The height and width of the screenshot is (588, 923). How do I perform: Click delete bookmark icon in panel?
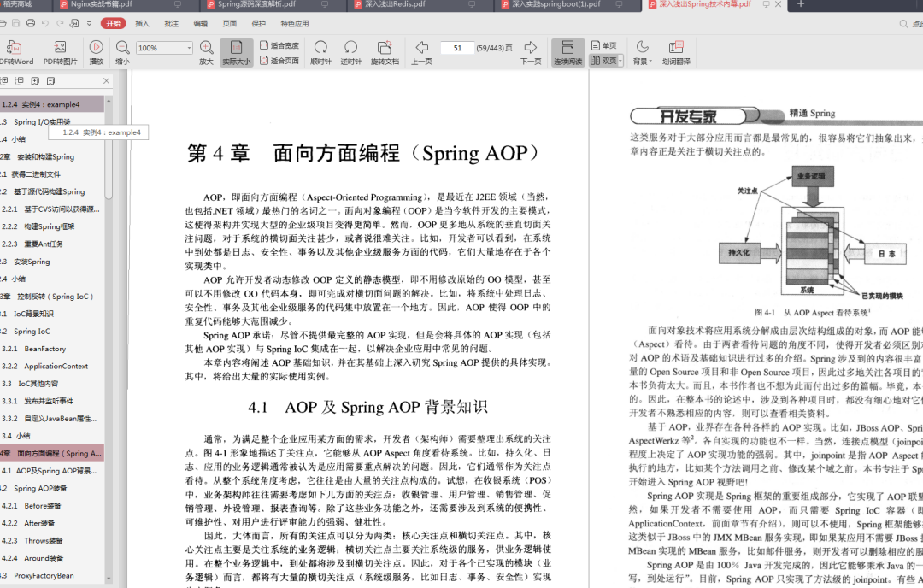point(50,80)
